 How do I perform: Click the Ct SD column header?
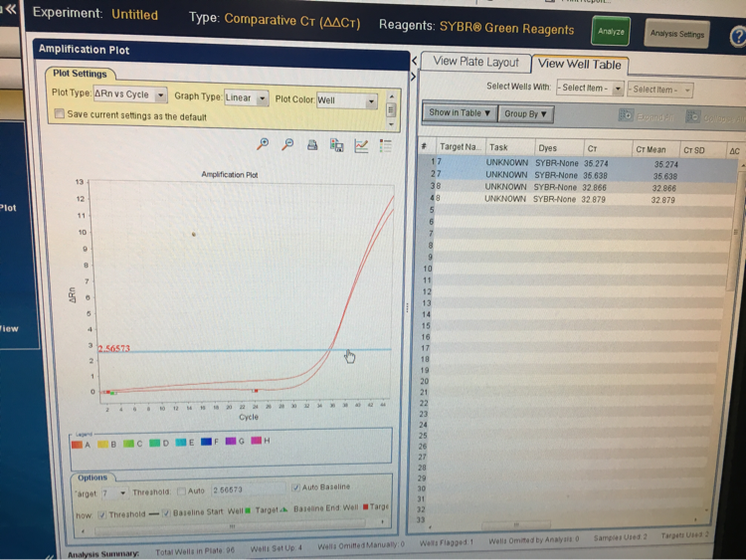702,150
